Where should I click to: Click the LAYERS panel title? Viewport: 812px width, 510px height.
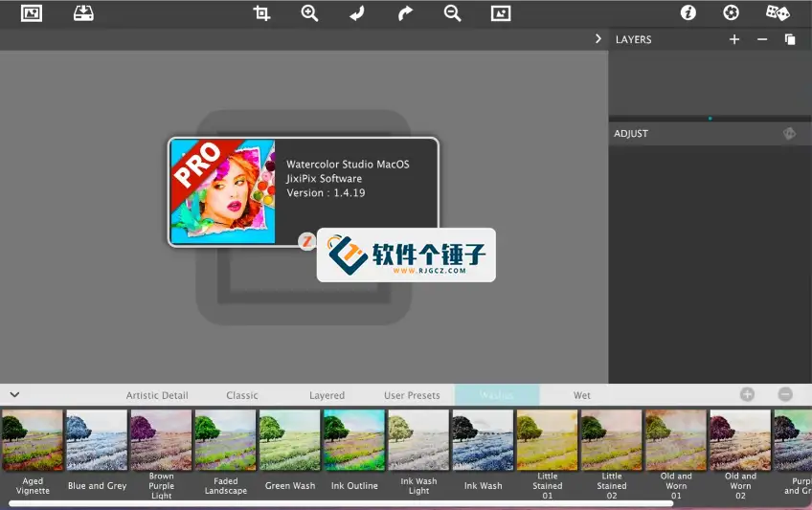click(x=633, y=39)
